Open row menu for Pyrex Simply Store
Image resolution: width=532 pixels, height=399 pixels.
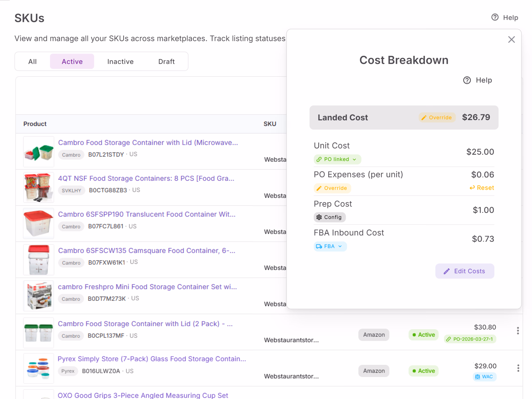click(x=518, y=368)
